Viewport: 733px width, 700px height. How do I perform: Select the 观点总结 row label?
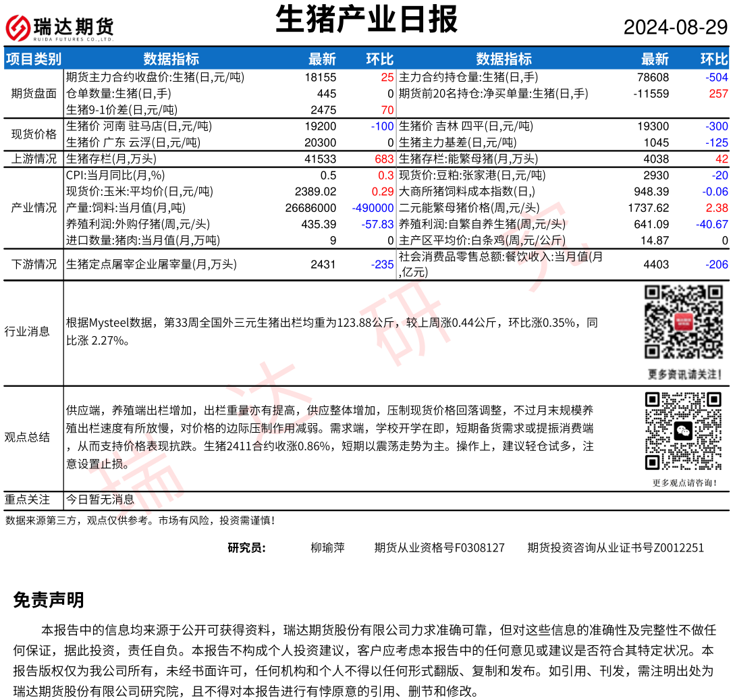tap(27, 437)
